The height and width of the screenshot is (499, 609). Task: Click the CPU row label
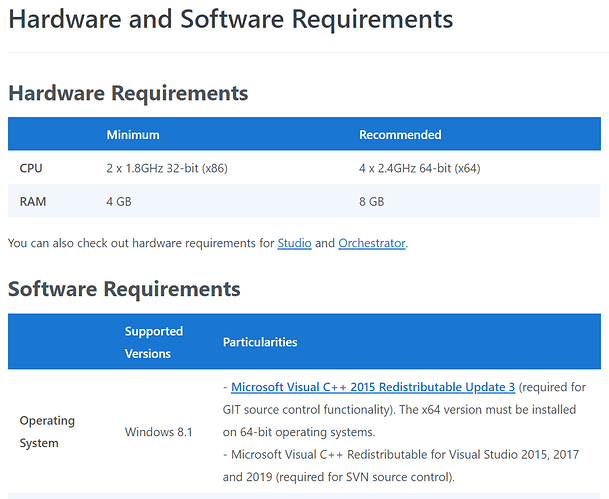[x=31, y=168]
